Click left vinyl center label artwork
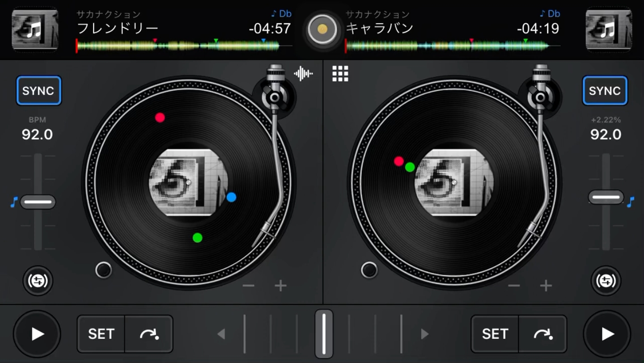The height and width of the screenshot is (363, 644). (x=188, y=182)
